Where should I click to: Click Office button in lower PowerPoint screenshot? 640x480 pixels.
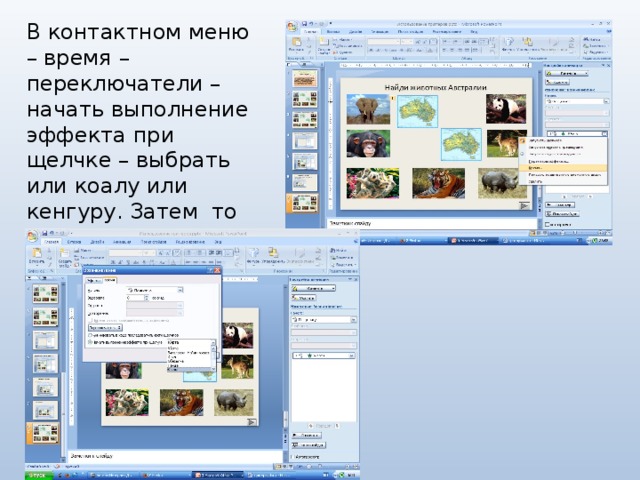point(32,236)
